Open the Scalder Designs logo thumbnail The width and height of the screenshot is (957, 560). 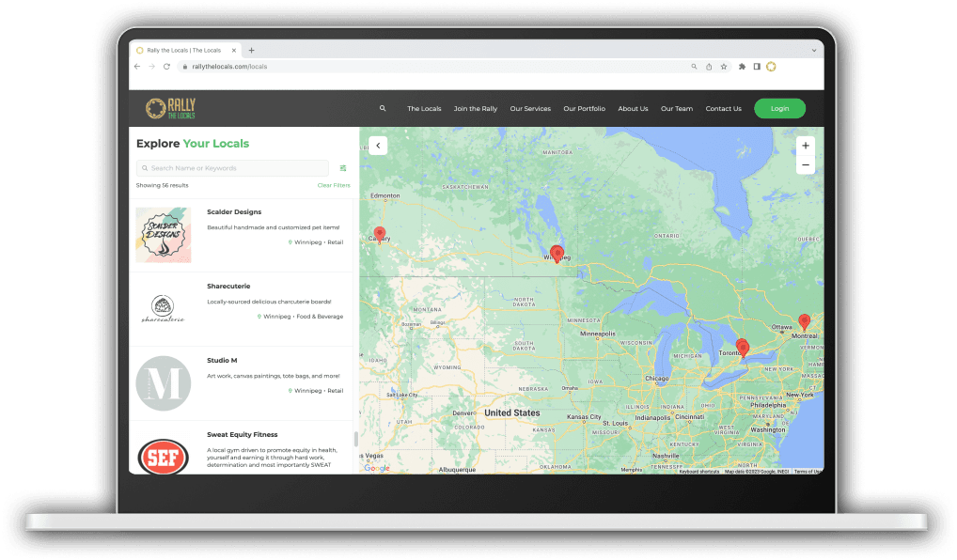click(x=163, y=235)
